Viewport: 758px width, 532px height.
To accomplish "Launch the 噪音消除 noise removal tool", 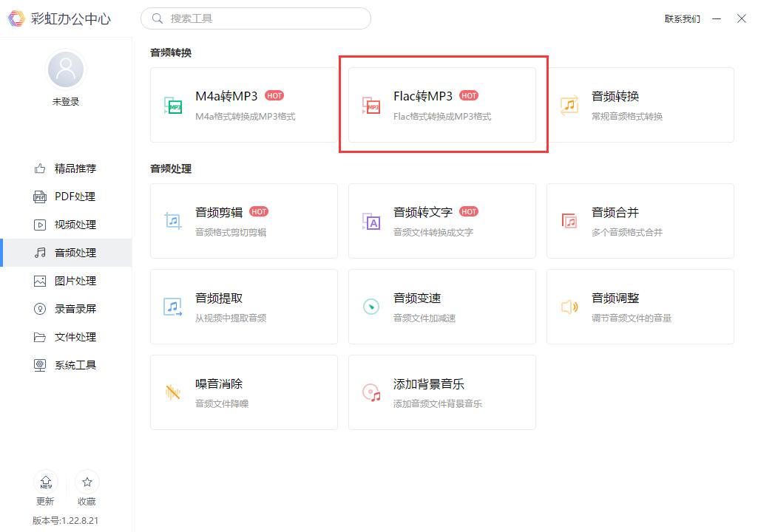I will click(244, 392).
